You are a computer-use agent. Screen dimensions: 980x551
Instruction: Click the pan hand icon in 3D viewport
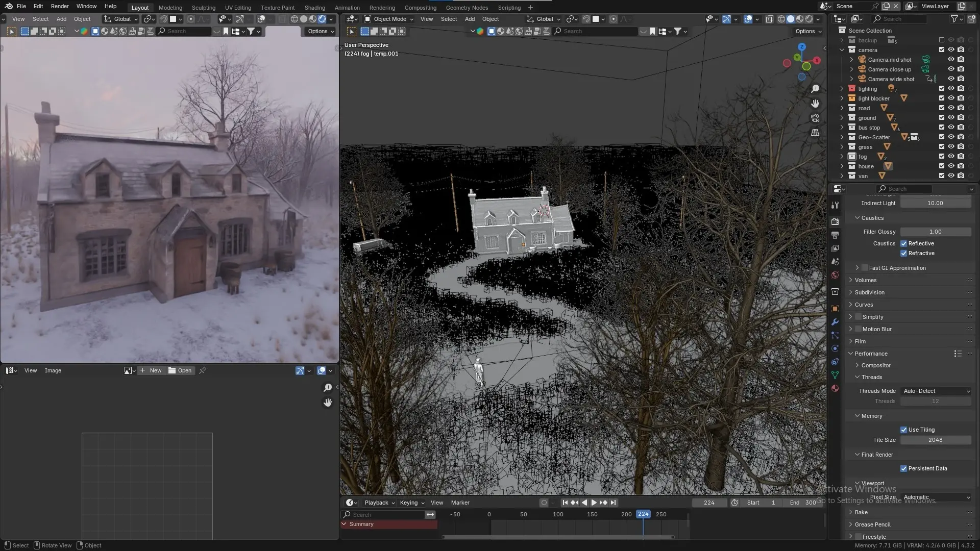click(x=815, y=104)
